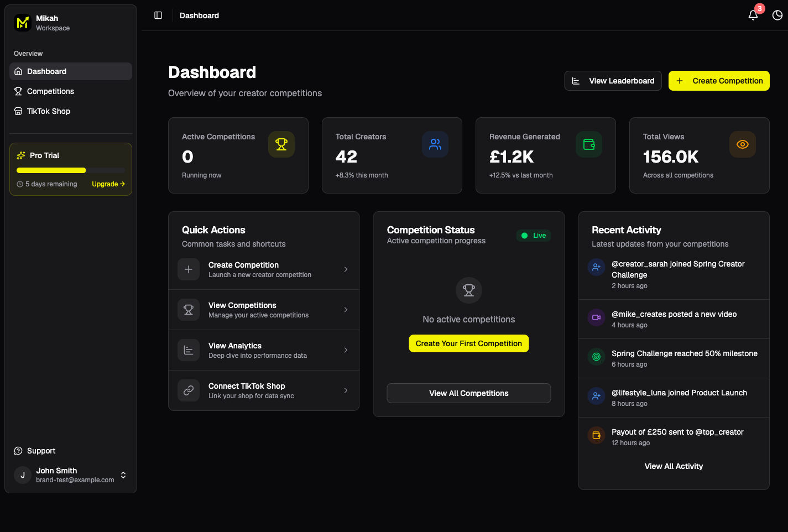Click the trophy icon beside View Competitions
The image size is (788, 532).
coord(189,310)
